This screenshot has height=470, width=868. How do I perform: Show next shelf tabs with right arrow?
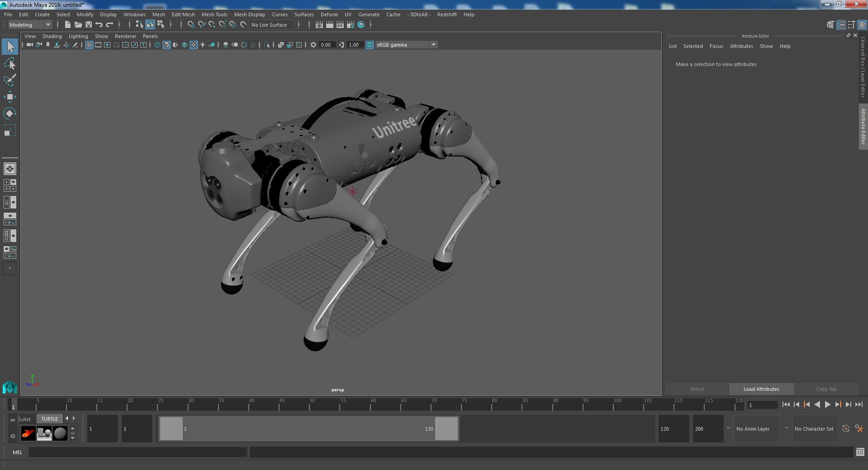pos(74,418)
